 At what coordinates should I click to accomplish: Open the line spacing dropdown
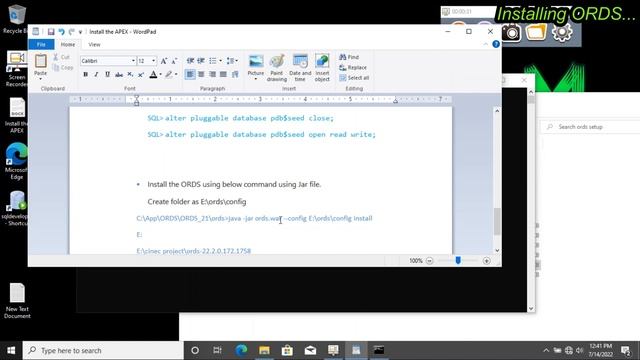(x=232, y=61)
